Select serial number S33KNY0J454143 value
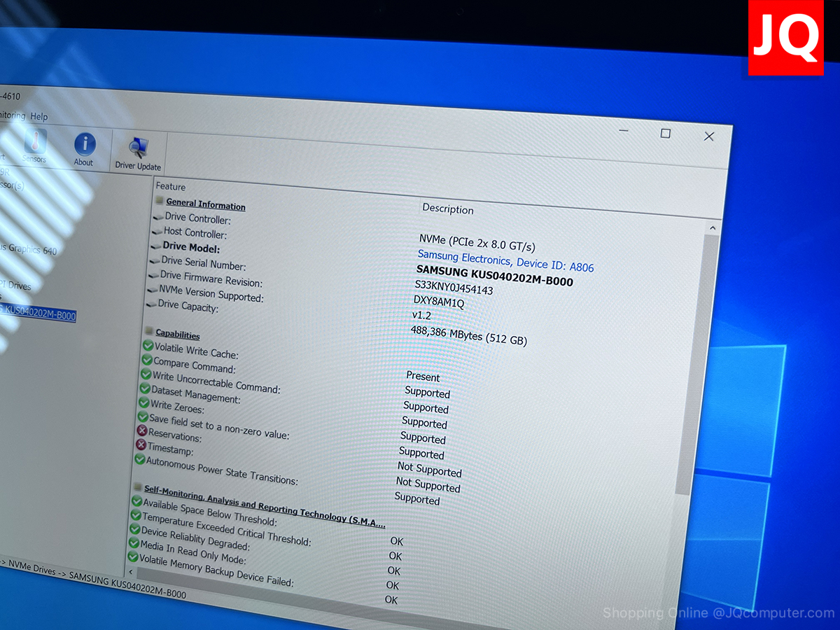Image resolution: width=840 pixels, height=630 pixels. tap(454, 287)
